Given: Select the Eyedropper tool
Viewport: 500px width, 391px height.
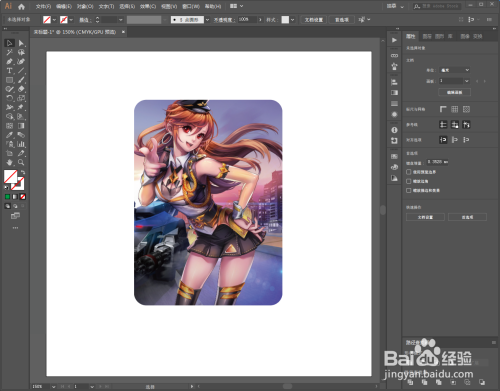Looking at the screenshot, I should (x=9, y=135).
